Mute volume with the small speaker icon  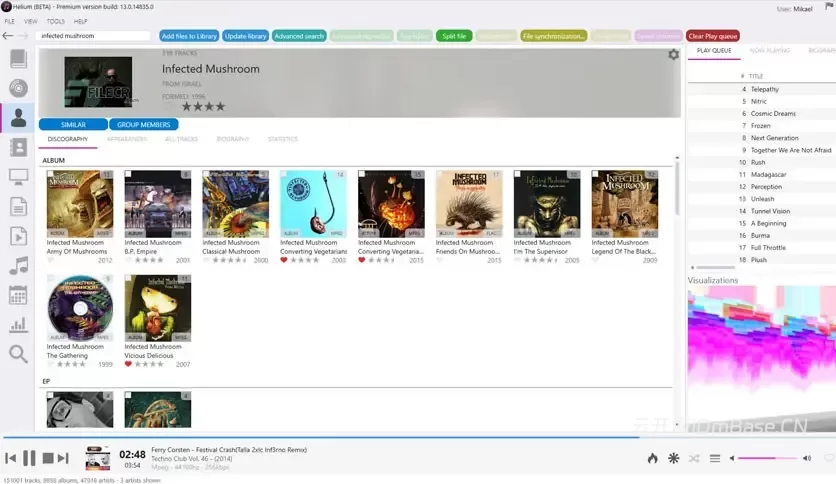pos(732,458)
